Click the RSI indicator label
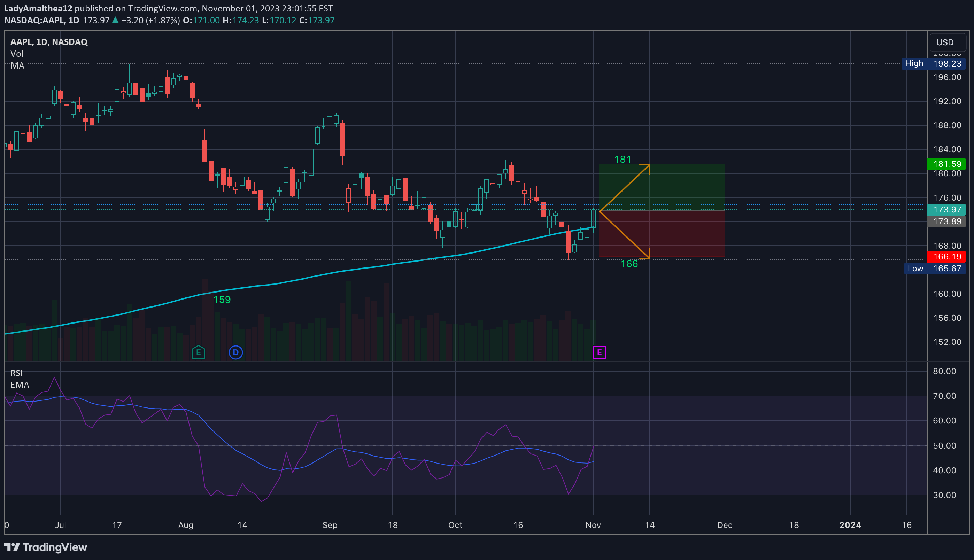The width and height of the screenshot is (974, 560). coord(16,373)
